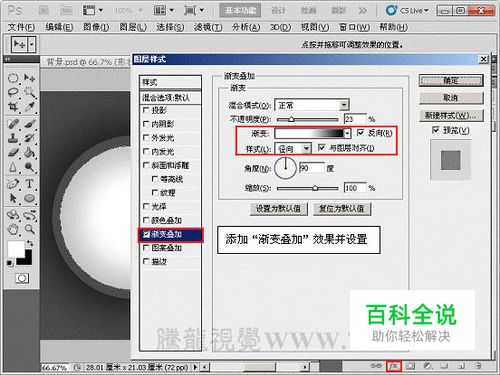Enable the 投影 drop shadow checkbox
This screenshot has width=500, height=375.
tap(146, 110)
